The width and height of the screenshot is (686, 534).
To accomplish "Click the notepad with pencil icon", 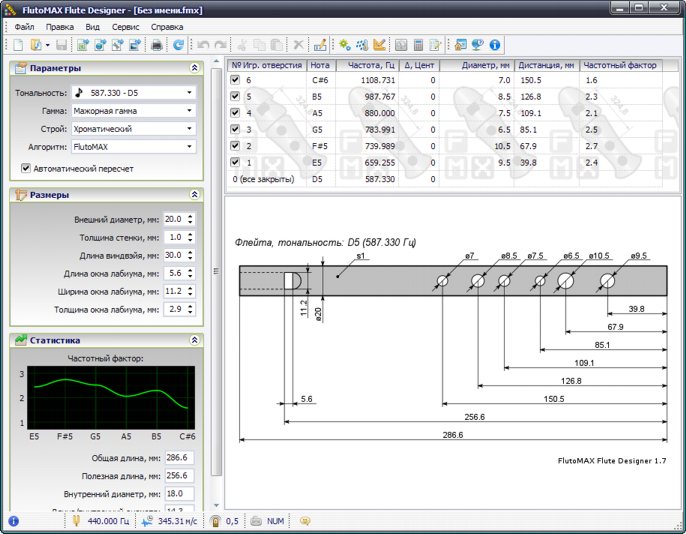I will tap(435, 45).
